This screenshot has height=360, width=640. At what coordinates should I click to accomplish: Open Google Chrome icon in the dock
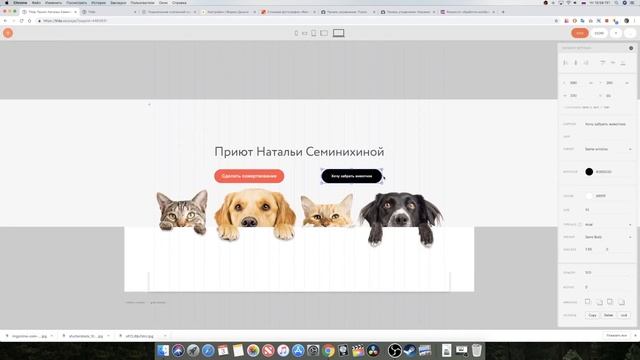point(328,350)
